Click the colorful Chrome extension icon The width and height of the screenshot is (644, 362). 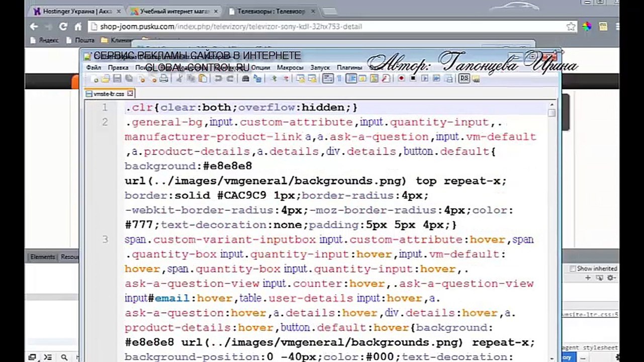(x=587, y=27)
